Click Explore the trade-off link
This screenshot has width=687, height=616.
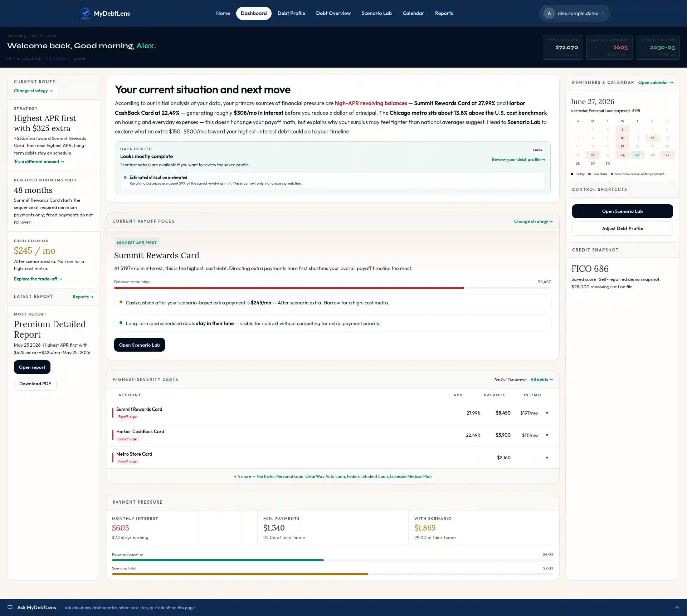click(38, 279)
